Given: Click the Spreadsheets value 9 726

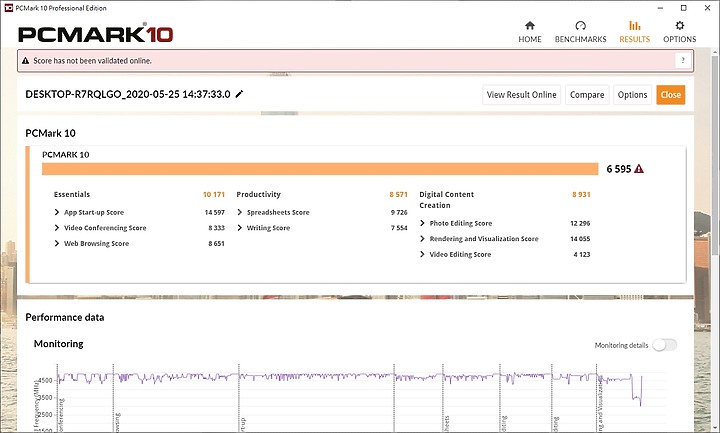Looking at the screenshot, I should (x=399, y=212).
